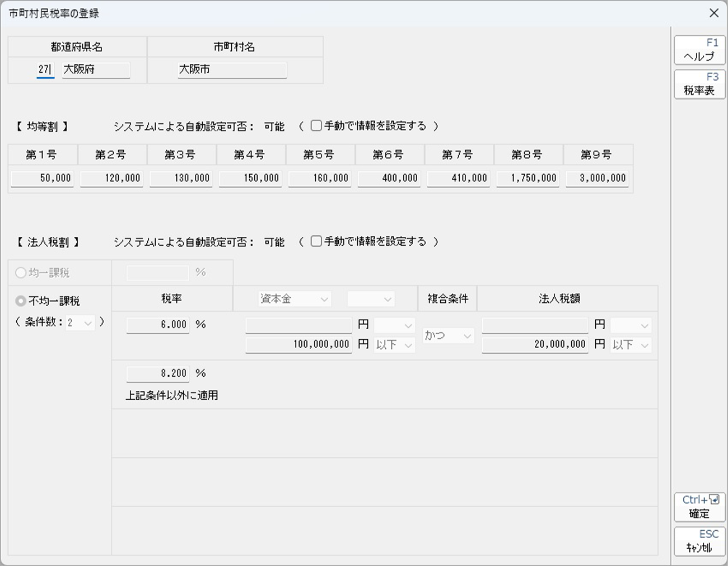
Task: Open the 以下 dropdown beside 100,000,000 円
Action: [x=395, y=345]
